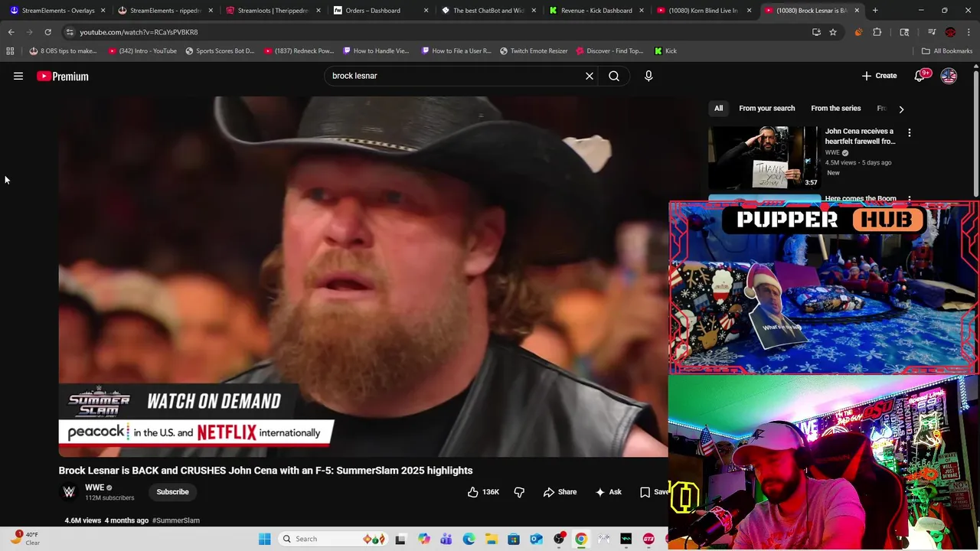Image resolution: width=980 pixels, height=551 pixels.
Task: Open the orange extension icon
Action: 858,32
